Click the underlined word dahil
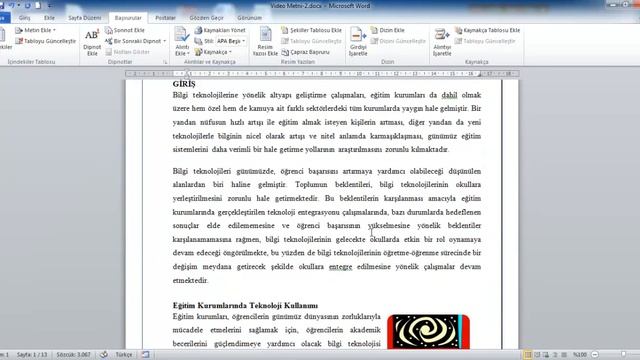This screenshot has width=640, height=360. (449, 95)
